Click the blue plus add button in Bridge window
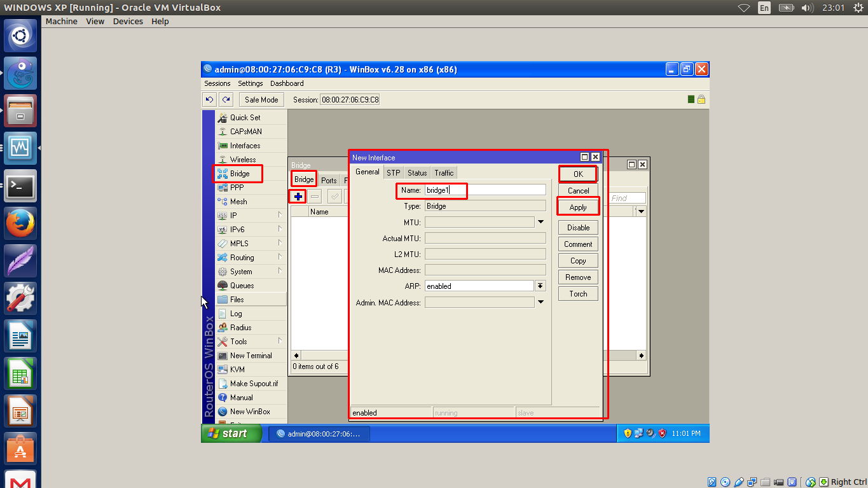 point(298,197)
